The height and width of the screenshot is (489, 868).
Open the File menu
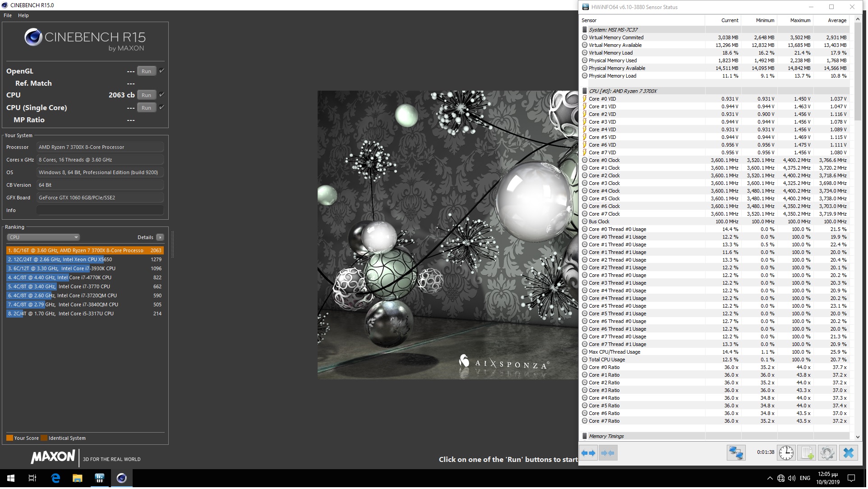(8, 15)
